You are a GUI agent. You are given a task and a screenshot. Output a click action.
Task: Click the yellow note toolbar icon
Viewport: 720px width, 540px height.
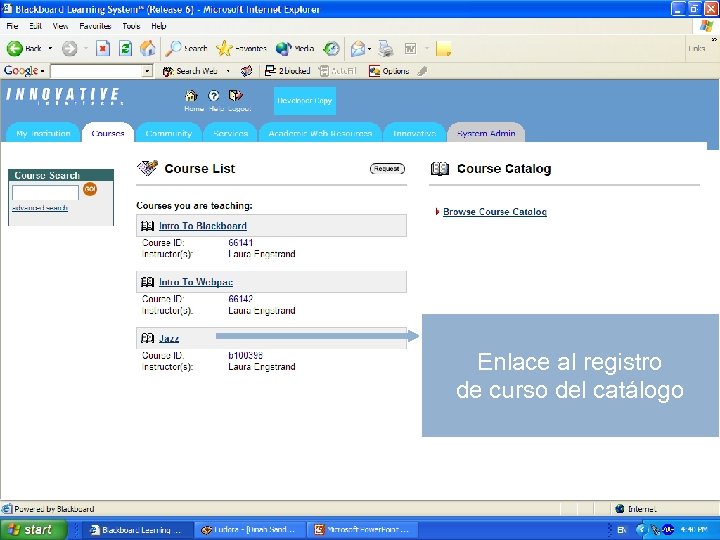click(444, 48)
